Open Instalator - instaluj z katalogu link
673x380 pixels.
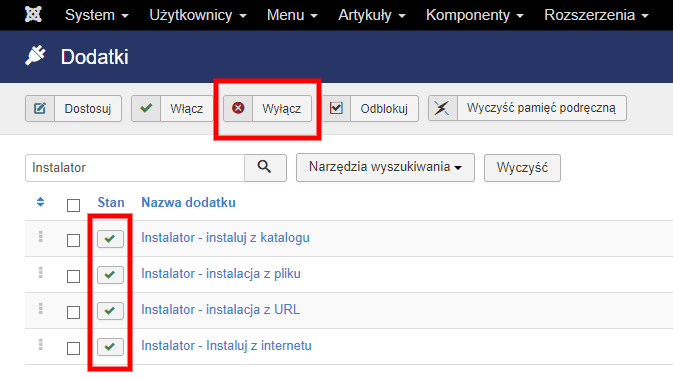click(x=225, y=237)
